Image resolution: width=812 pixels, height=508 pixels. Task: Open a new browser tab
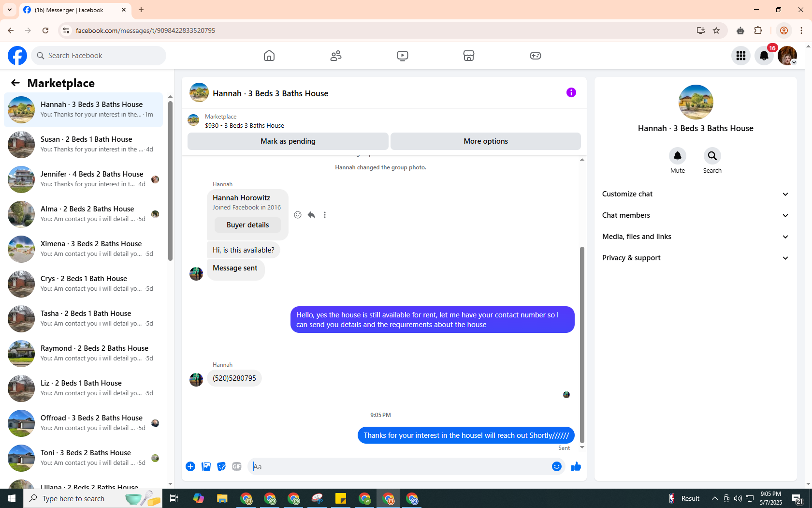coord(141,10)
